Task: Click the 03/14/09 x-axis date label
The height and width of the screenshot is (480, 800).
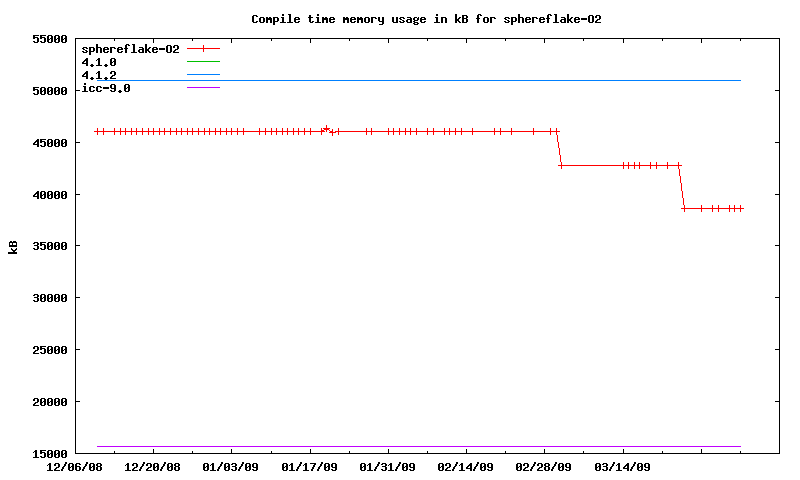Action: (622, 467)
